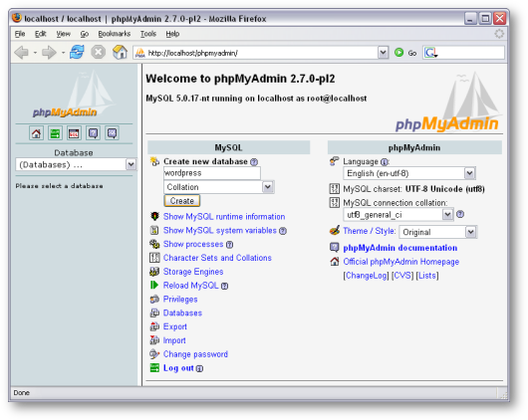This screenshot has height=420, width=528.
Task: Open the Export link
Action: (x=175, y=326)
